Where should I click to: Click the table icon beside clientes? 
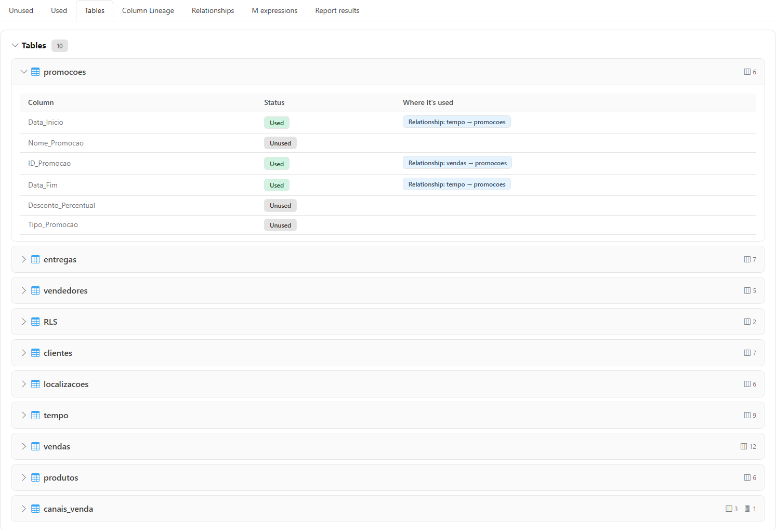click(35, 353)
